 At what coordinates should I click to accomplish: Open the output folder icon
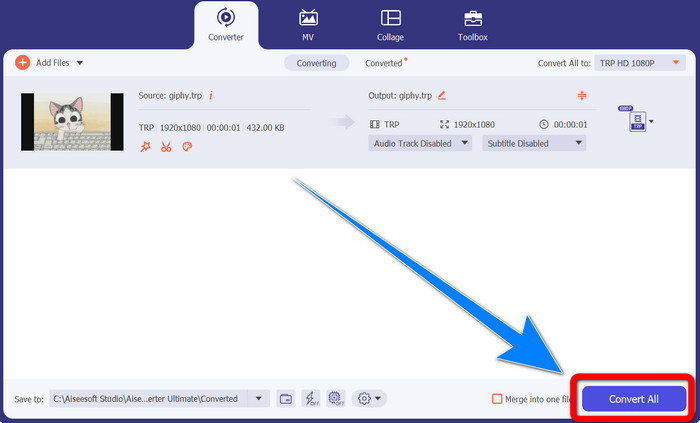(286, 398)
